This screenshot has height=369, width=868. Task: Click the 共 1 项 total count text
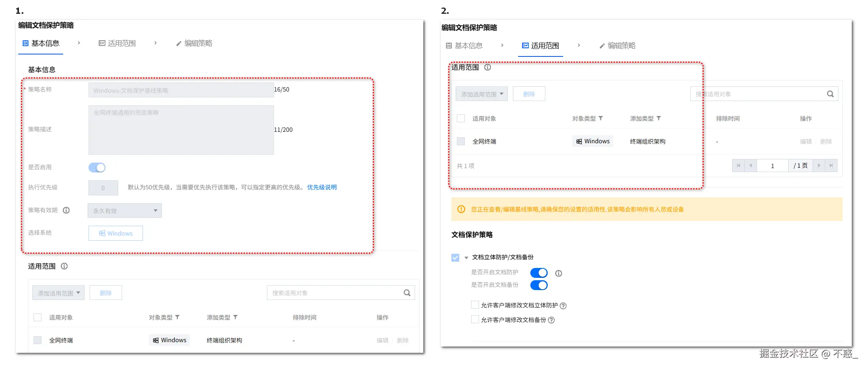(x=466, y=166)
